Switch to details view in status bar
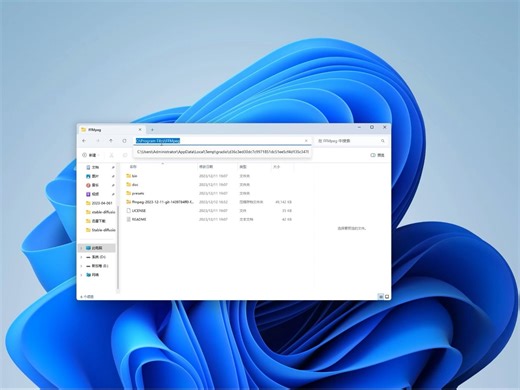 [381, 296]
